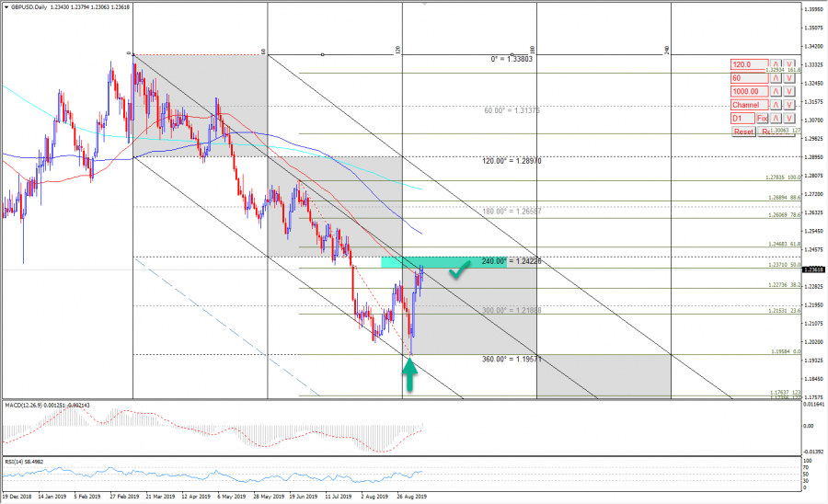The width and height of the screenshot is (828, 504).
Task: Select the 120.0 angle input field
Action: 747,65
